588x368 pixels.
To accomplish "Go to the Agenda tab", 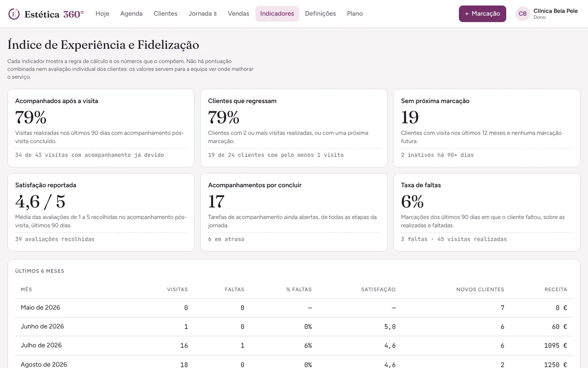I will (131, 14).
